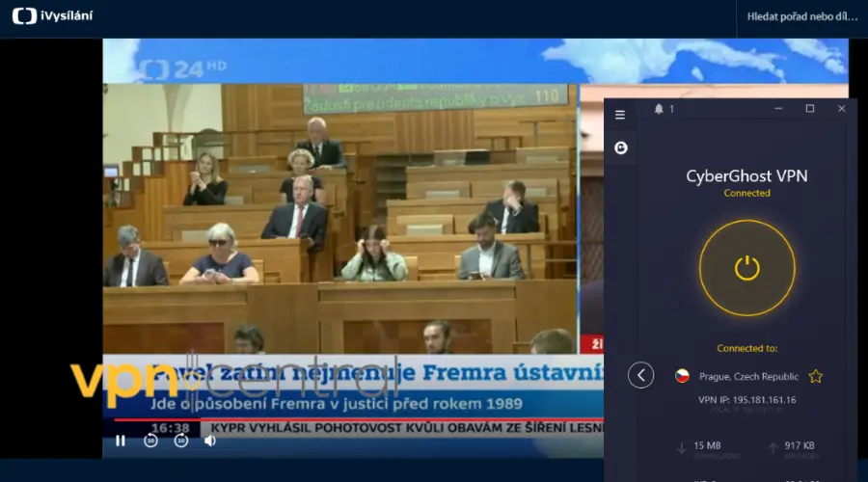Open the iVysílání home logo

coord(53,16)
